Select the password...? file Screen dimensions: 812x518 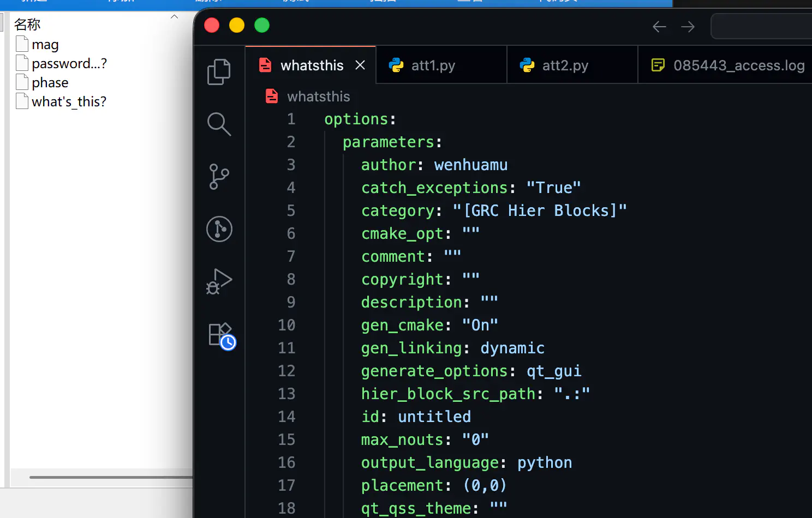coord(69,64)
